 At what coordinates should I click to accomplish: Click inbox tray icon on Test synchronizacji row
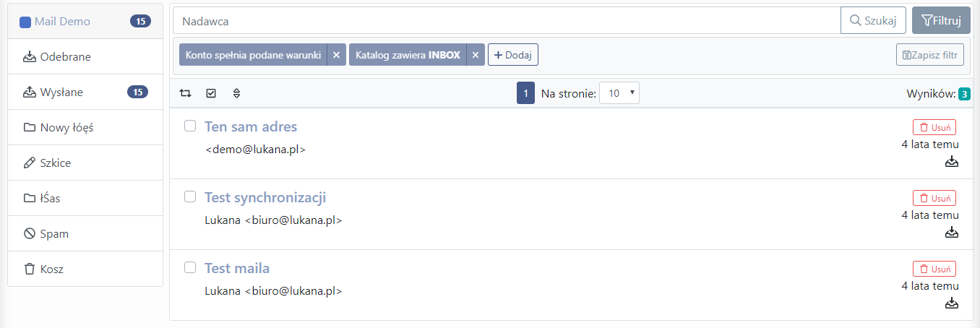pos(952,232)
